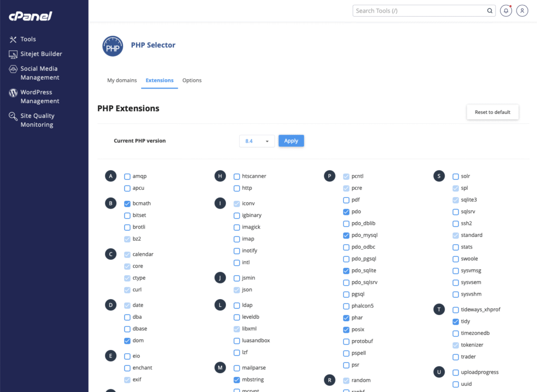Click the WordPress Management icon
Screen dimensions: 537x392
tap(14, 93)
